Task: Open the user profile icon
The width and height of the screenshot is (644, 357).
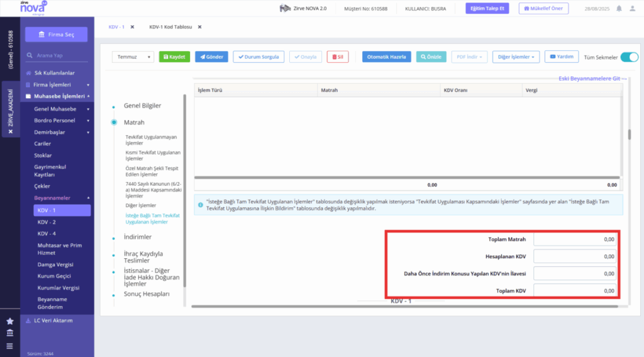Action: pos(633,9)
